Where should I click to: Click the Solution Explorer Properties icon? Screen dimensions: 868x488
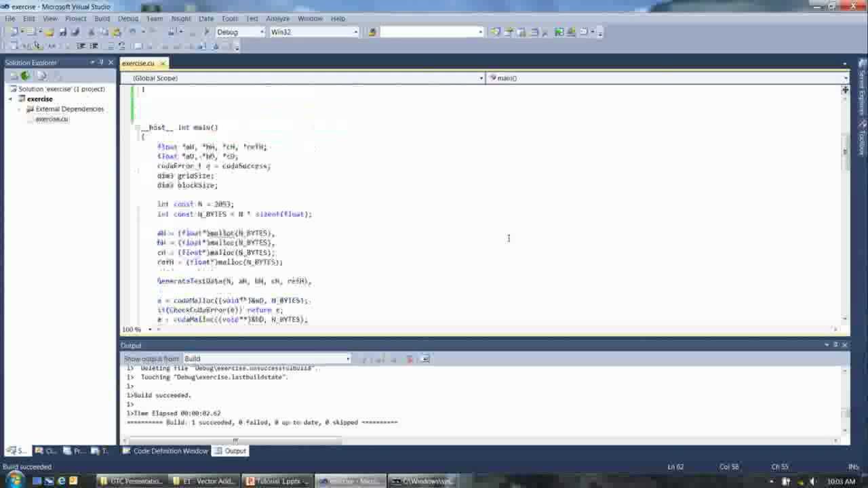click(x=14, y=76)
